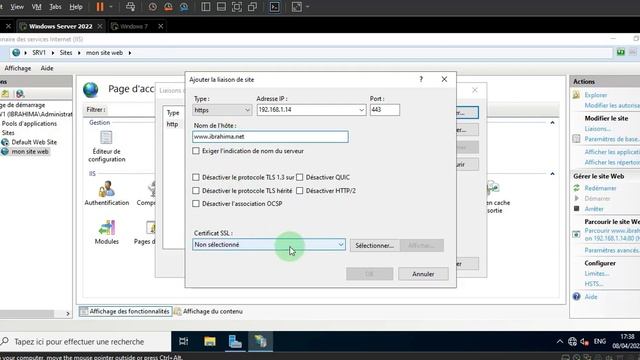
Task: Click the Aide help icon in the Actions pane
Action: coord(576,296)
